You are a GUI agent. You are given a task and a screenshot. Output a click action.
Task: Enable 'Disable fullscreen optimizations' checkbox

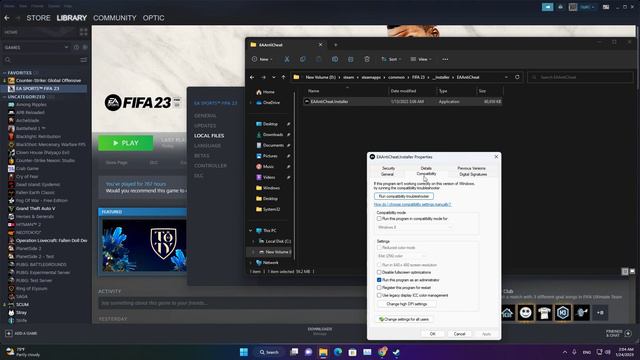click(x=379, y=272)
